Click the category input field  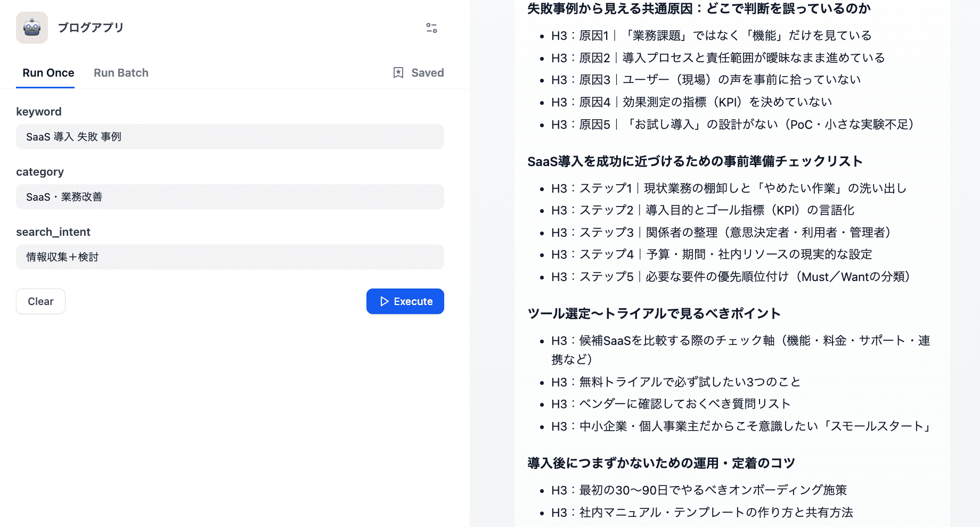(x=230, y=197)
